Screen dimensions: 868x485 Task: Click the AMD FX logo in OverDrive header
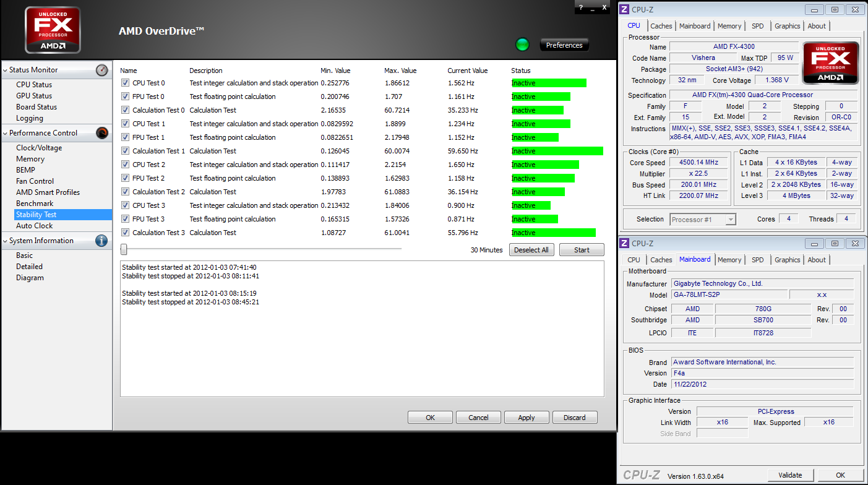tap(53, 30)
